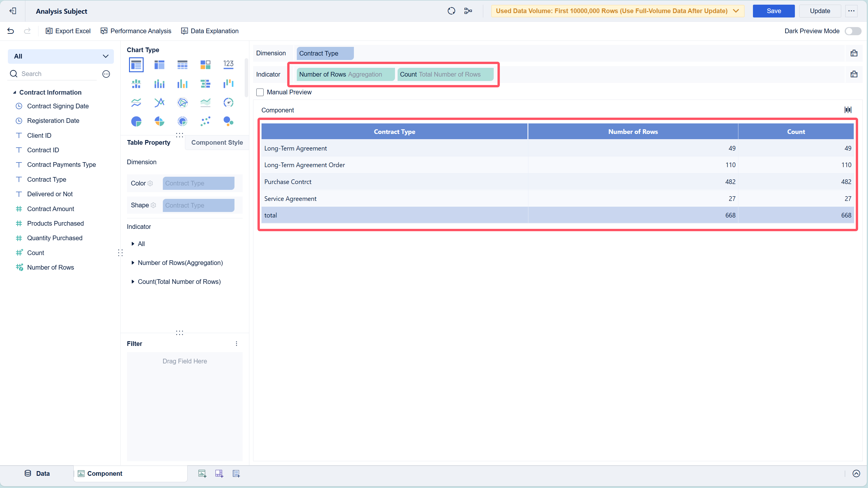868x488 pixels.
Task: Add a new chart component from bottom bar
Action: [x=202, y=473]
